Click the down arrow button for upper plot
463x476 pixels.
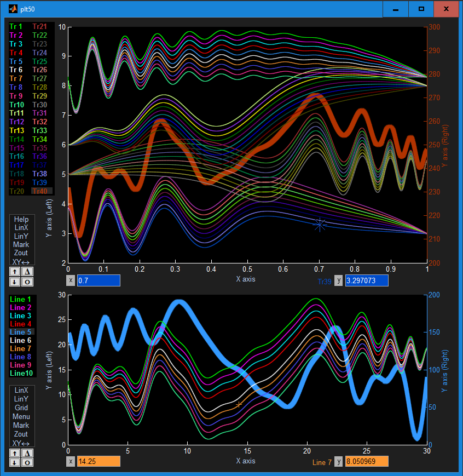pyautogui.click(x=15, y=282)
